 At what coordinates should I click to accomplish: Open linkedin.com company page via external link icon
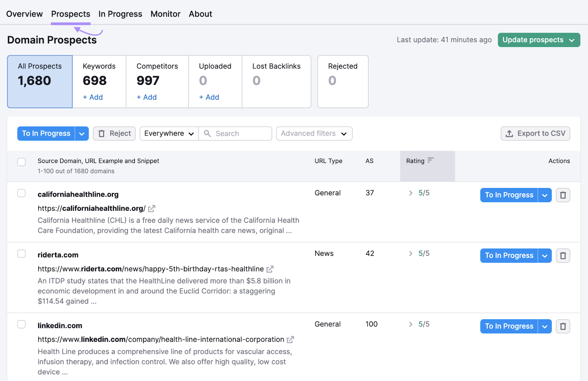coord(290,340)
